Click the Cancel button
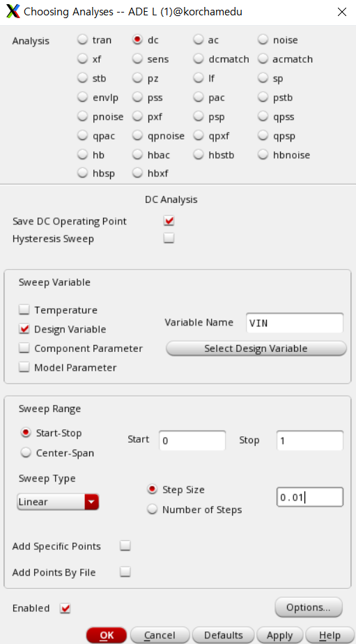356x644 pixels. click(160, 635)
